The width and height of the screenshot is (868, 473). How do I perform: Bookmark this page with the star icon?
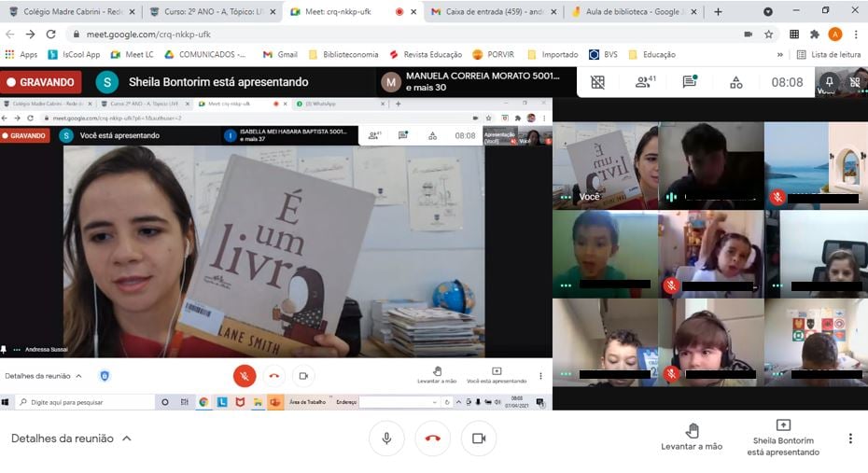point(768,35)
